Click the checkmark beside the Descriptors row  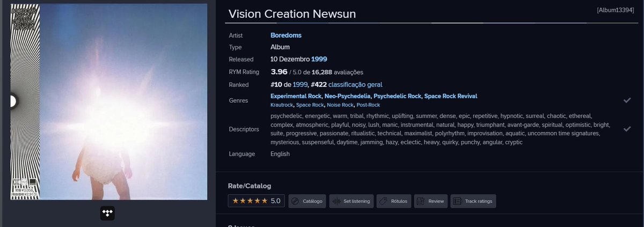click(x=627, y=129)
